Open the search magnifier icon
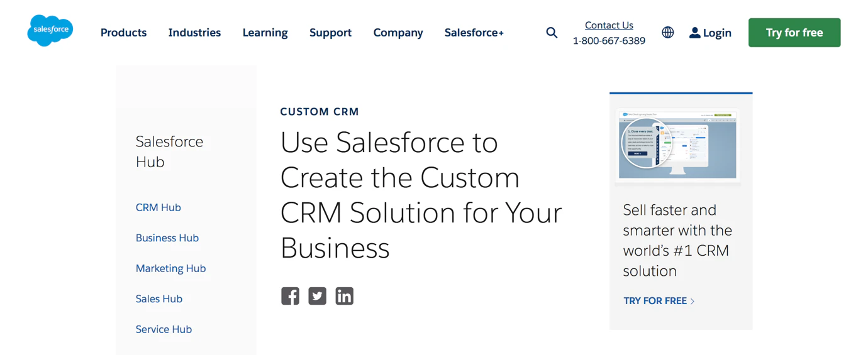 click(x=552, y=33)
